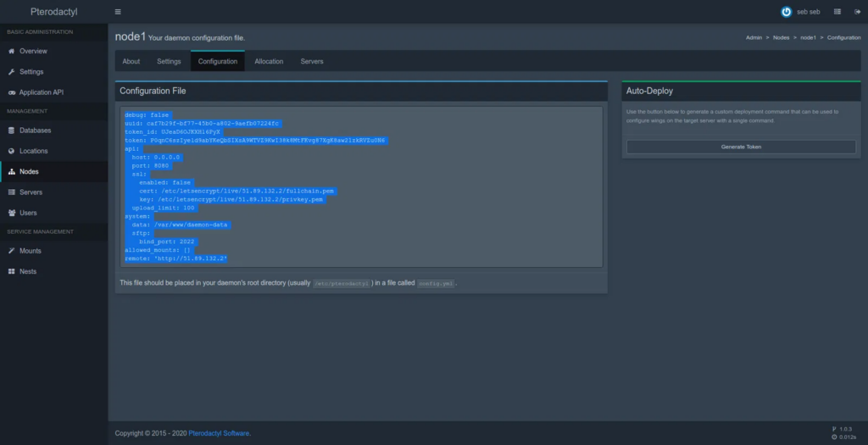Click the Locations globe icon
This screenshot has height=445, width=868.
11,151
